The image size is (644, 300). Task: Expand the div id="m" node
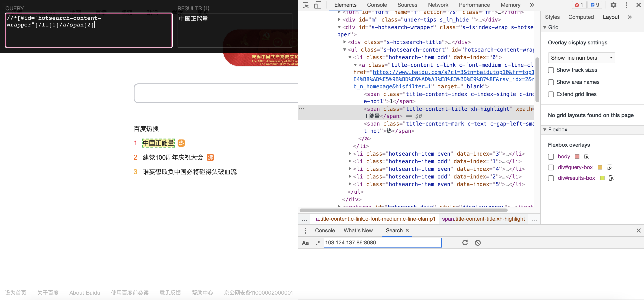(339, 19)
